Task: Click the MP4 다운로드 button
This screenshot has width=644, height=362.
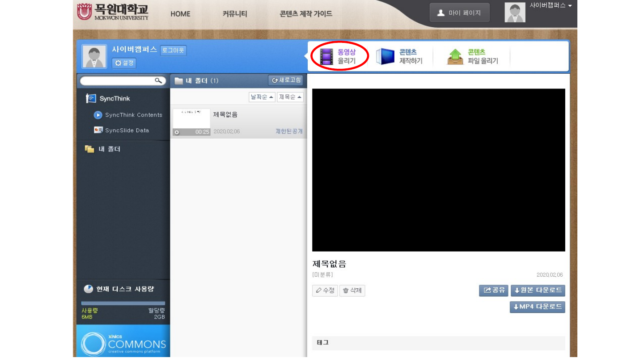Action: point(537,307)
